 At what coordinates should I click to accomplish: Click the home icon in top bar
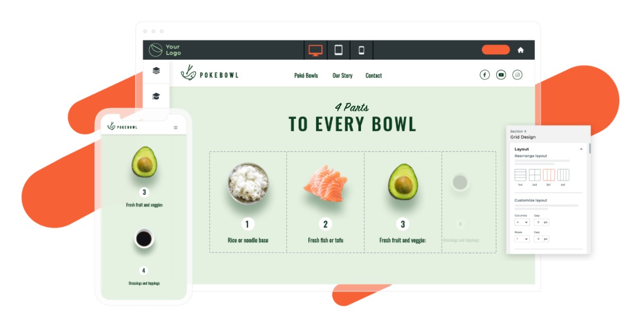point(520,50)
